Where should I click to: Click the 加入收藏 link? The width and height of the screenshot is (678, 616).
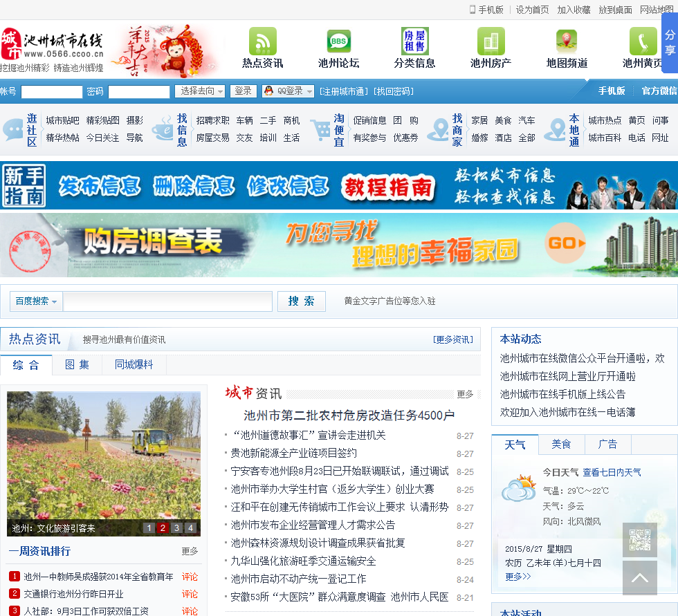point(574,10)
